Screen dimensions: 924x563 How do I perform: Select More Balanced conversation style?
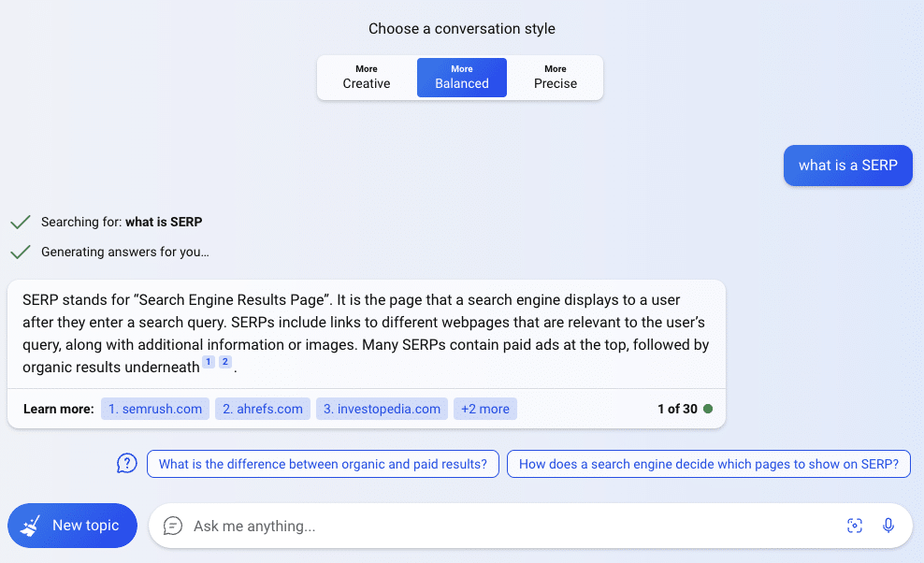click(x=462, y=78)
